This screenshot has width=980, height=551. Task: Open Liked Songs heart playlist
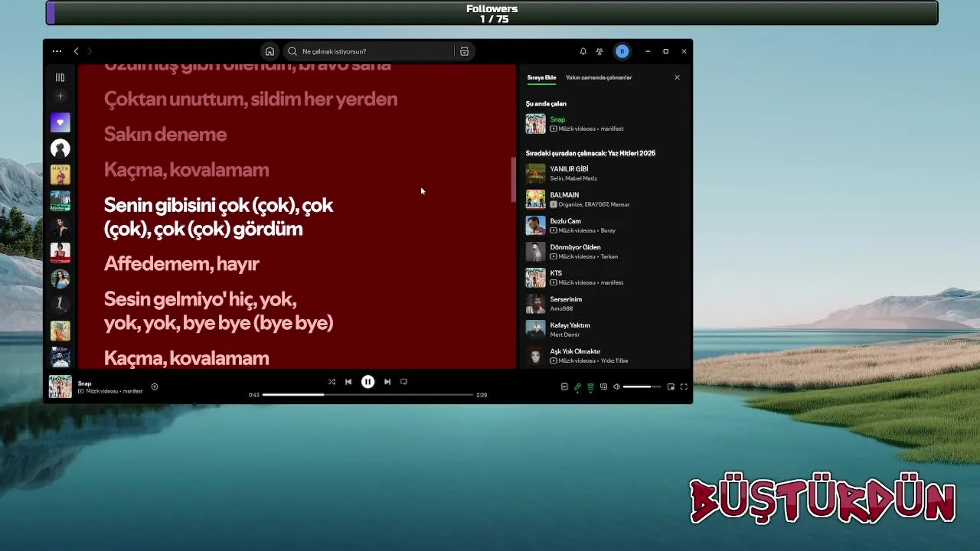tap(60, 122)
